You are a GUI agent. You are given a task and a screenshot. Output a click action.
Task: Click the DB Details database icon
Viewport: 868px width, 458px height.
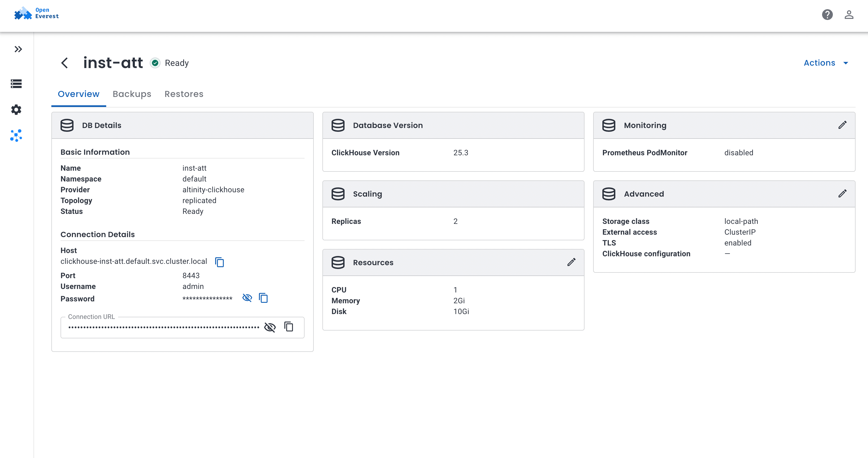(67, 125)
